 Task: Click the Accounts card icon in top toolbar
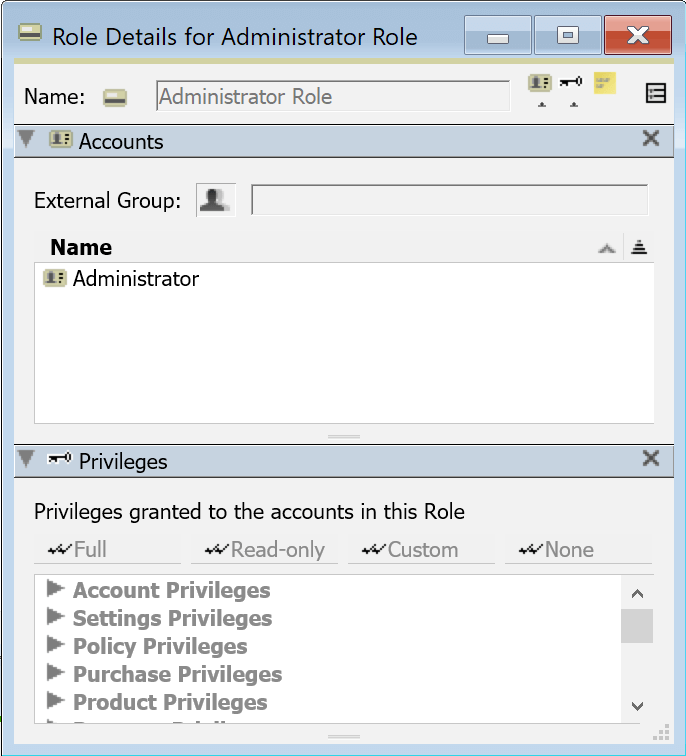pyautogui.click(x=540, y=83)
